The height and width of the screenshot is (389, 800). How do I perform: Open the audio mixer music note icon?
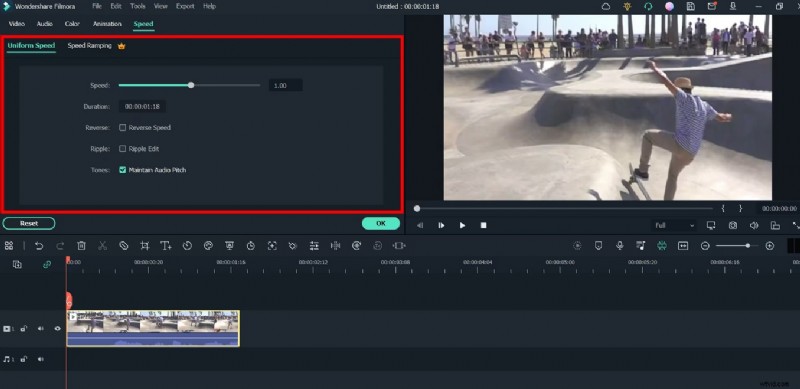tap(641, 246)
